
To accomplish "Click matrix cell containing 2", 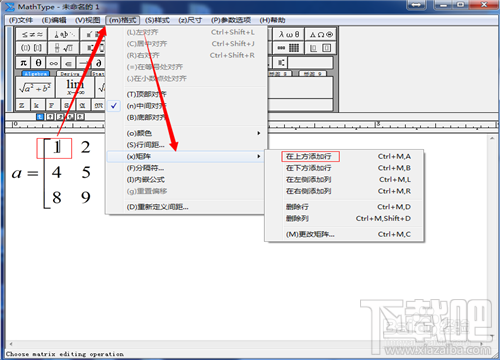I will [x=86, y=147].
